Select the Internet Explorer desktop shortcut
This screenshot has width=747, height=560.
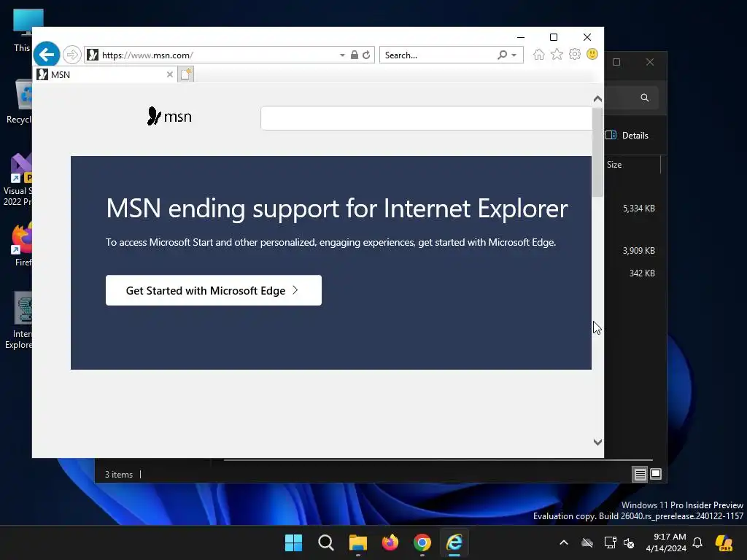pyautogui.click(x=19, y=320)
